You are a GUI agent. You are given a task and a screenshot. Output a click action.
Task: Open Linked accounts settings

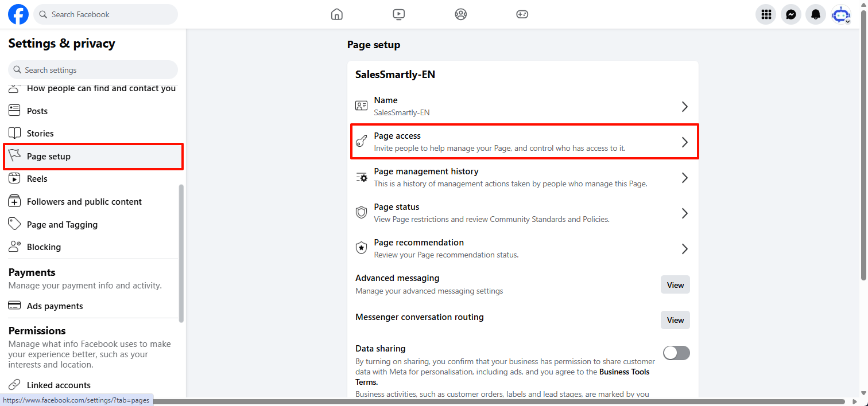(x=93, y=385)
